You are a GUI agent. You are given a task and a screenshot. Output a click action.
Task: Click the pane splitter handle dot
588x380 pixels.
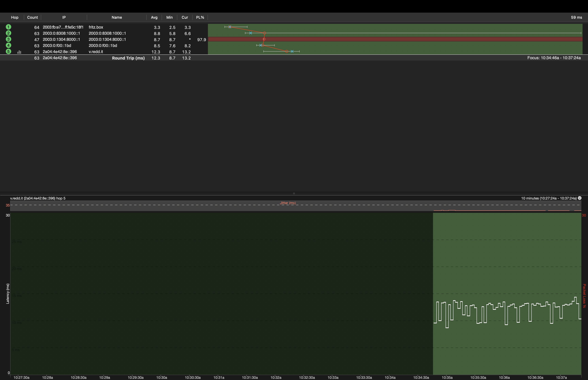pyautogui.click(x=294, y=193)
